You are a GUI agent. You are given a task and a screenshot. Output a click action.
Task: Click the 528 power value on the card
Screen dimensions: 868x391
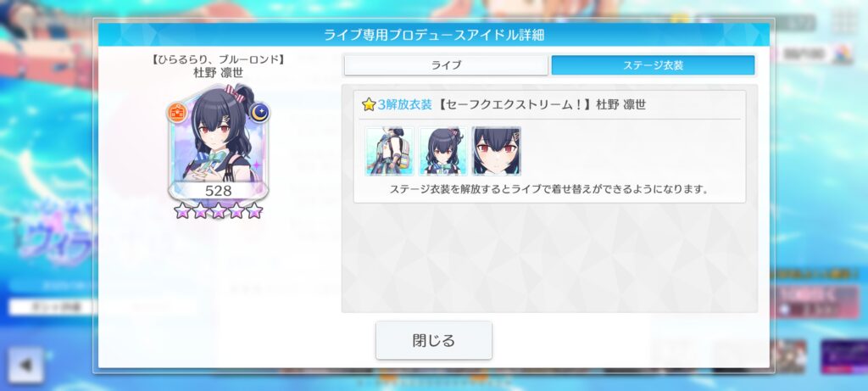click(218, 191)
